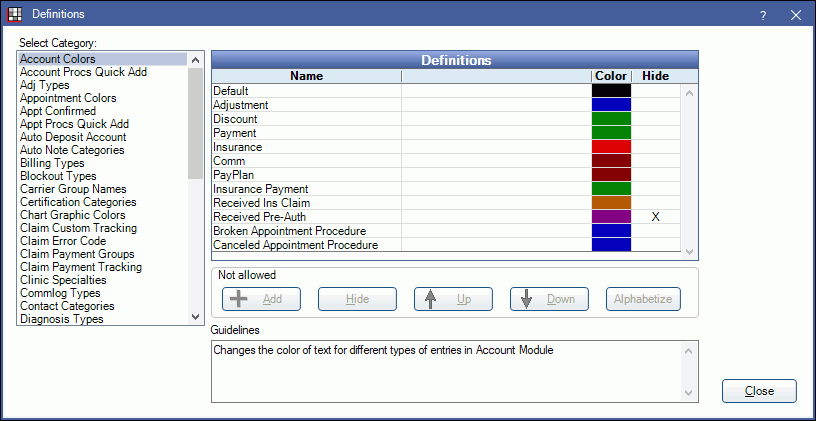Select the Adjustment row's blue color swatch
816x421 pixels.
[611, 105]
